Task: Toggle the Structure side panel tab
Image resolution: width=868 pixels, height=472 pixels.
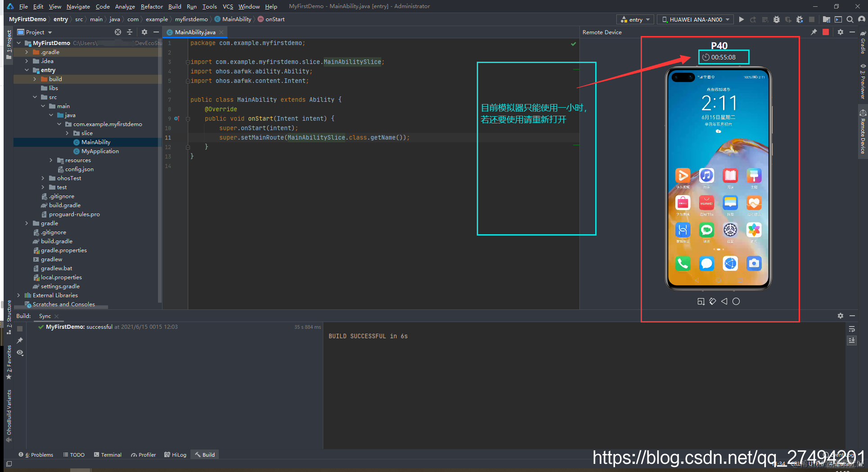Action: [x=9, y=317]
